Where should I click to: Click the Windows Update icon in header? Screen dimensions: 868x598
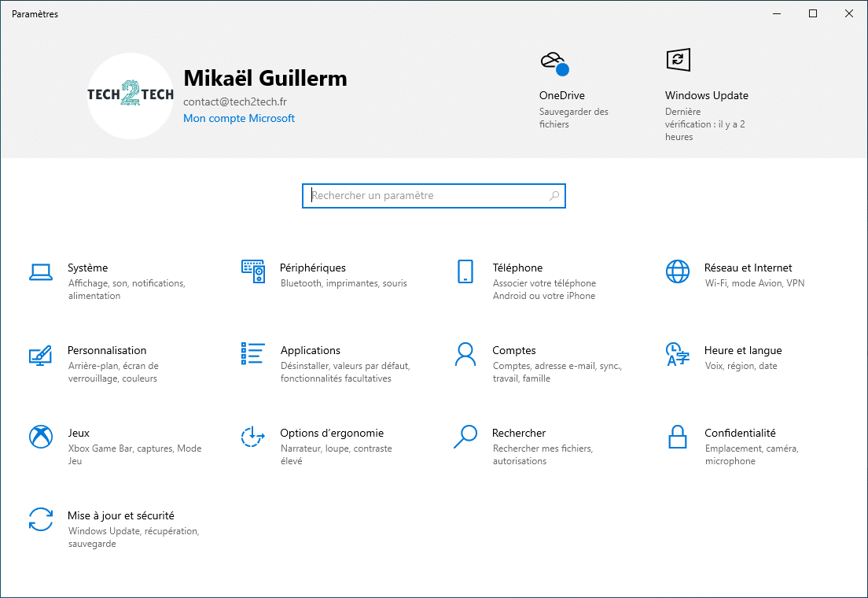pos(678,60)
